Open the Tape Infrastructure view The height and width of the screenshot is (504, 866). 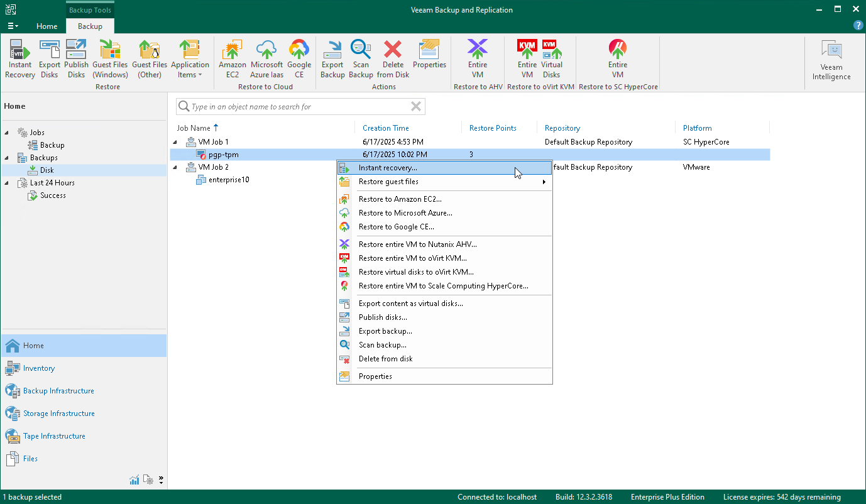point(84,436)
